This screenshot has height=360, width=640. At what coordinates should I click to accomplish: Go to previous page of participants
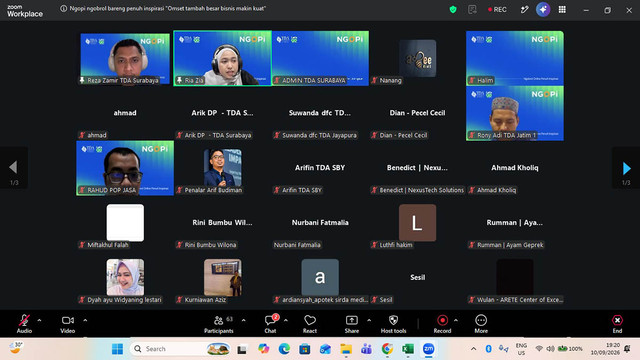(13, 168)
